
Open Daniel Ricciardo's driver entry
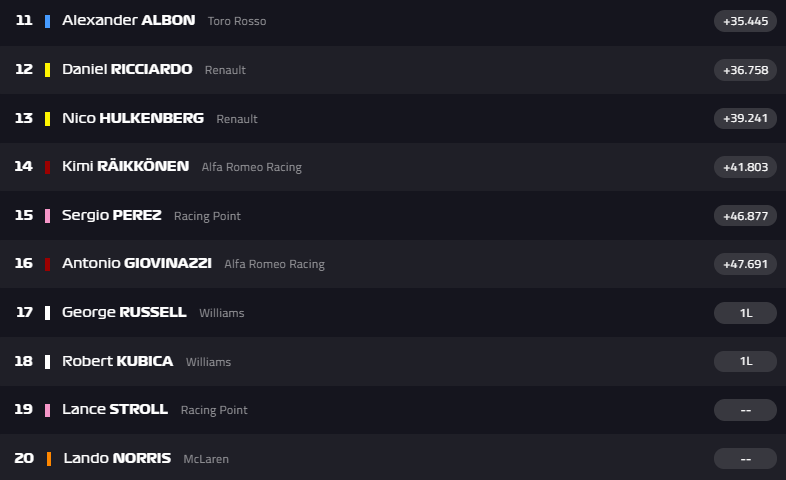pyautogui.click(x=128, y=70)
